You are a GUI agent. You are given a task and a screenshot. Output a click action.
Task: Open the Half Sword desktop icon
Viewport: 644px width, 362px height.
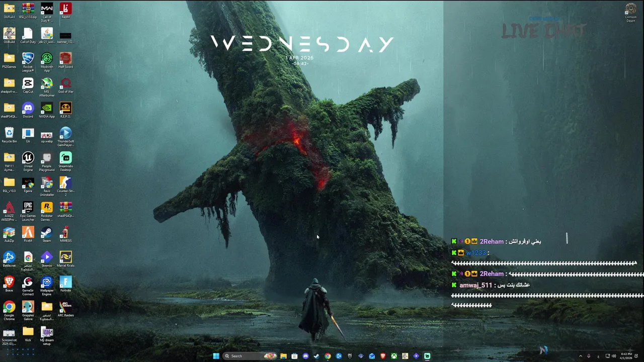point(65,60)
